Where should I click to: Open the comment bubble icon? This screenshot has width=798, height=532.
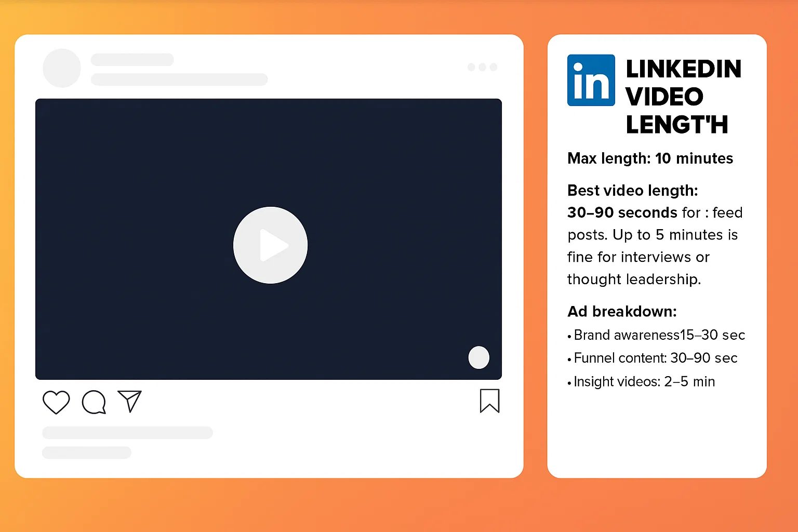[x=94, y=401]
